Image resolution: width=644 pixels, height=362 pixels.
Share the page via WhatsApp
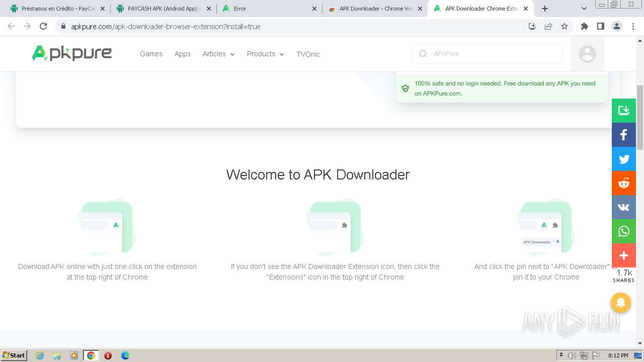tap(624, 231)
